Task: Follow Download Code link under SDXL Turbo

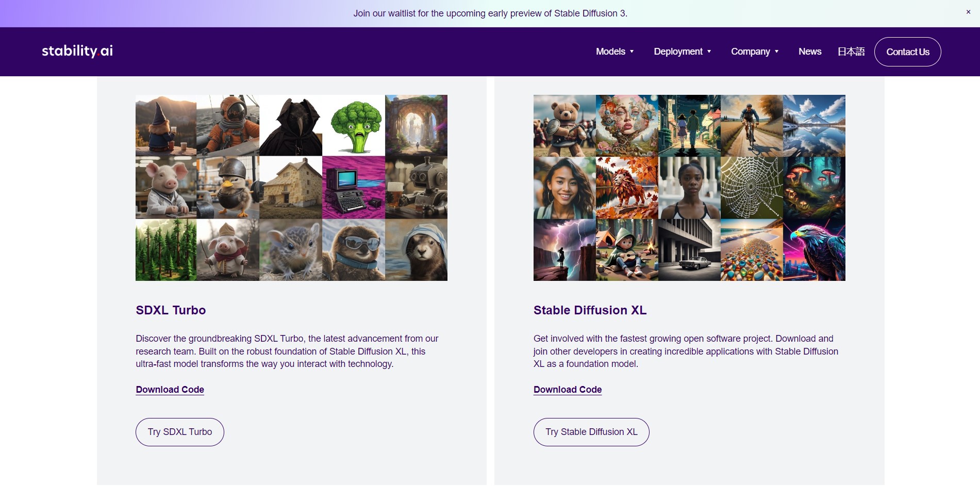Action: (x=170, y=390)
